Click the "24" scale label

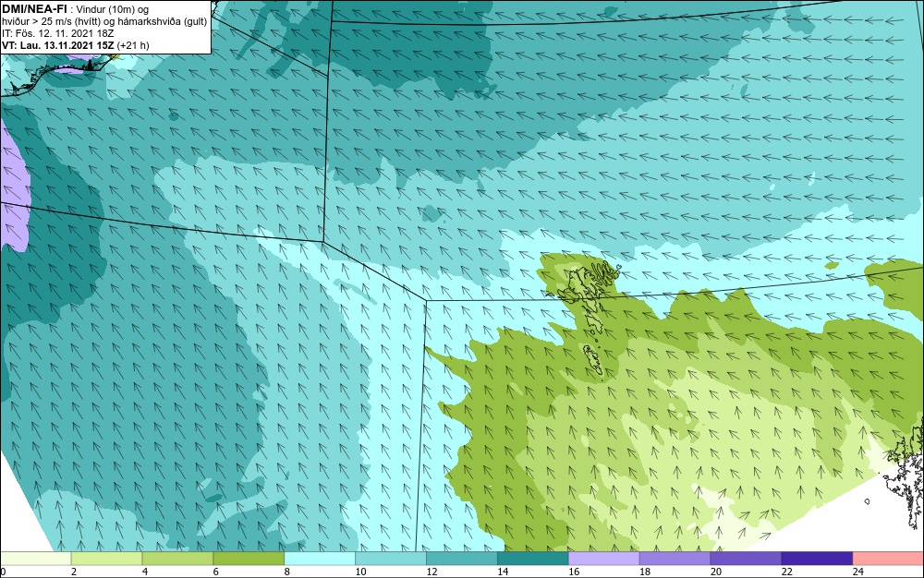coord(858,572)
